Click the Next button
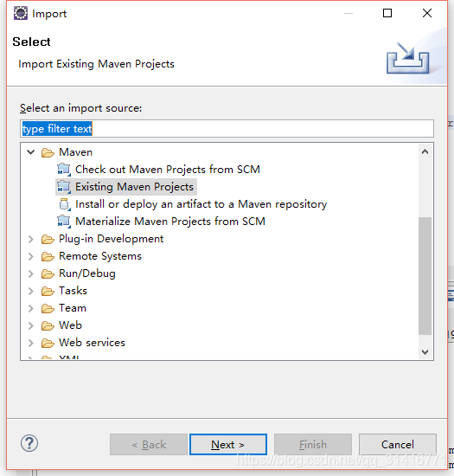This screenshot has height=476, width=454. (228, 445)
